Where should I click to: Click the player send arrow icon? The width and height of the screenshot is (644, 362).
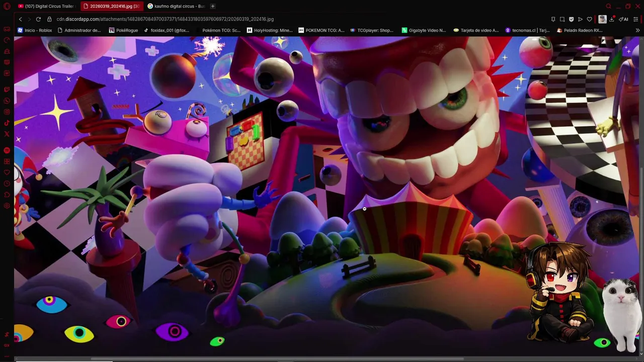coord(580,19)
